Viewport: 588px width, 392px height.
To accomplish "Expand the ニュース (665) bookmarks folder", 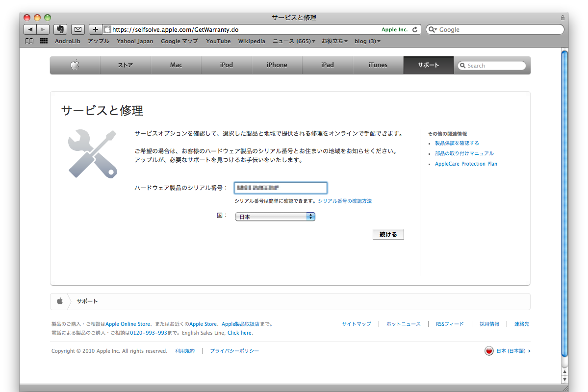I will 294,41.
